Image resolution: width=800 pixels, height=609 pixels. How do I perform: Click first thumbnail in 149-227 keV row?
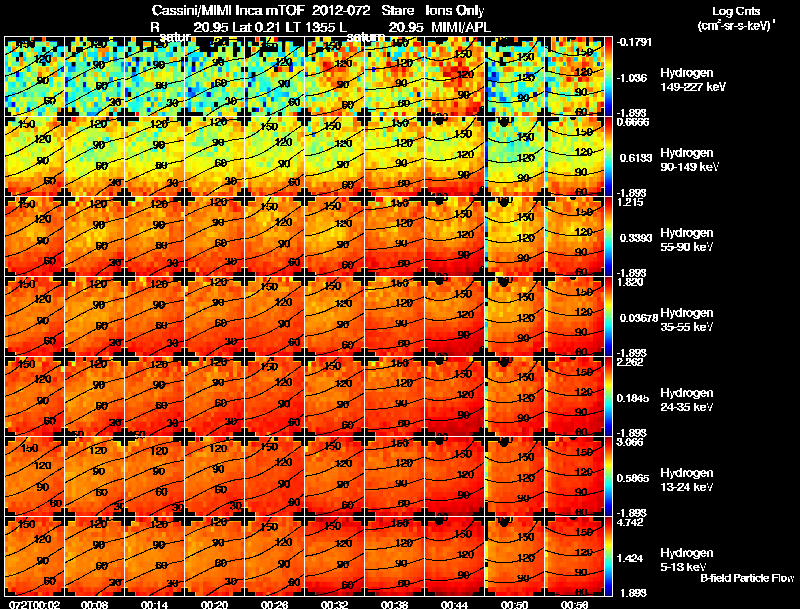(x=34, y=77)
